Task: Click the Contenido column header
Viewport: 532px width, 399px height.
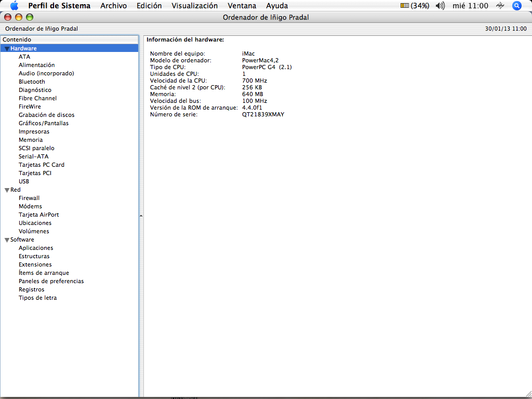Action: (70, 39)
